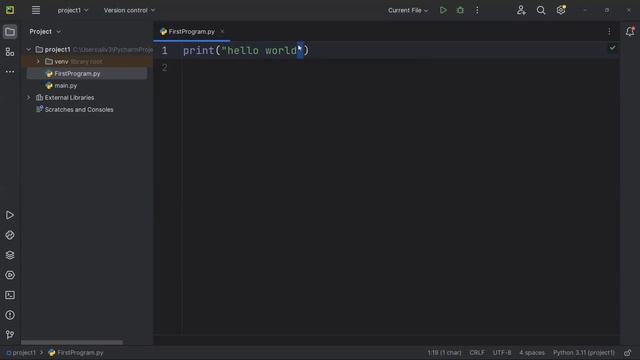Expand the venv folder

38,62
